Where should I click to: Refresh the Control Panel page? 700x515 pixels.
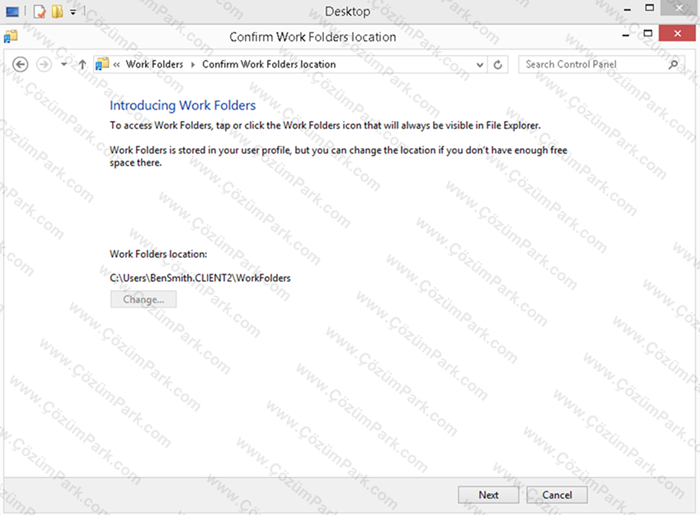click(498, 65)
